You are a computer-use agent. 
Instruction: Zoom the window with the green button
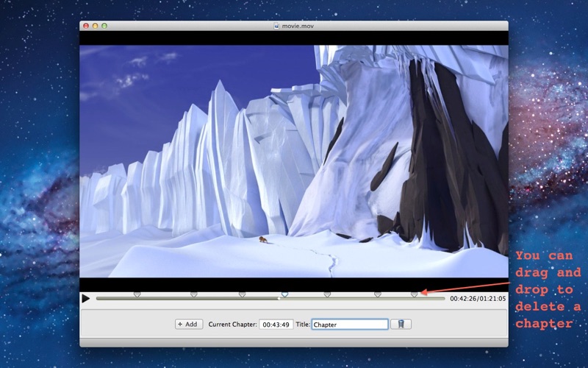(104, 26)
